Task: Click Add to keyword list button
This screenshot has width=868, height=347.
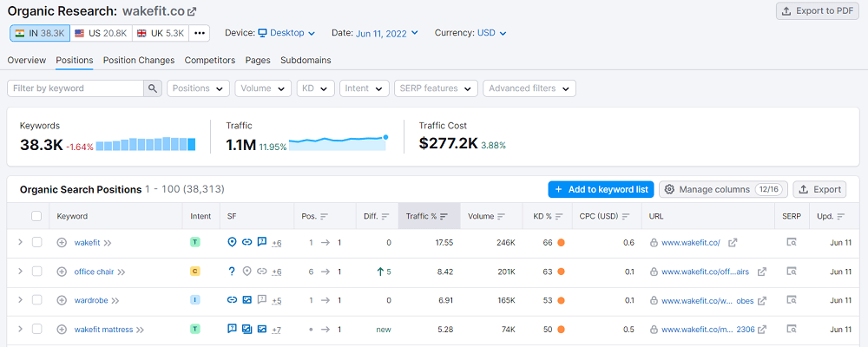Action: pos(602,189)
